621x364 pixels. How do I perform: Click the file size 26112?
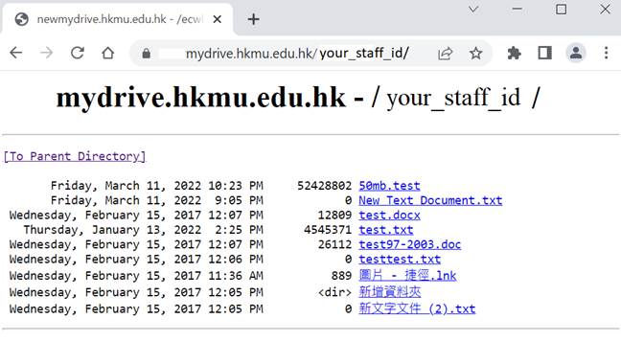(334, 244)
